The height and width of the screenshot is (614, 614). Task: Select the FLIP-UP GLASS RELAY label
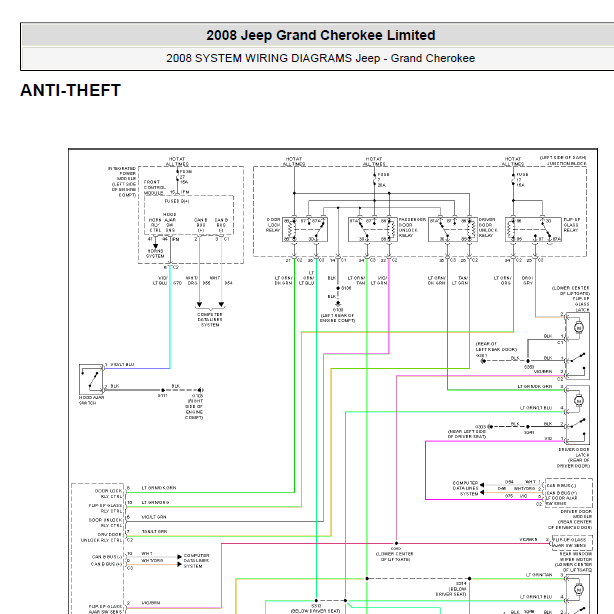(x=571, y=225)
